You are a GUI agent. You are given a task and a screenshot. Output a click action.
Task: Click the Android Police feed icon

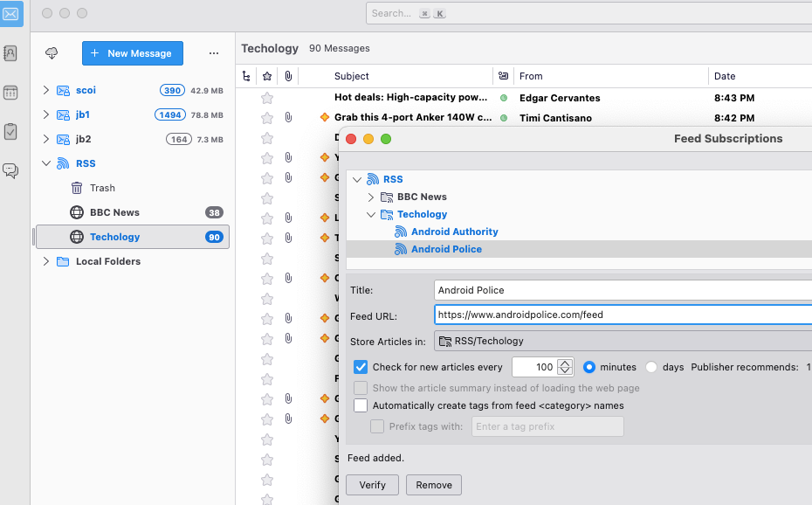[401, 249]
